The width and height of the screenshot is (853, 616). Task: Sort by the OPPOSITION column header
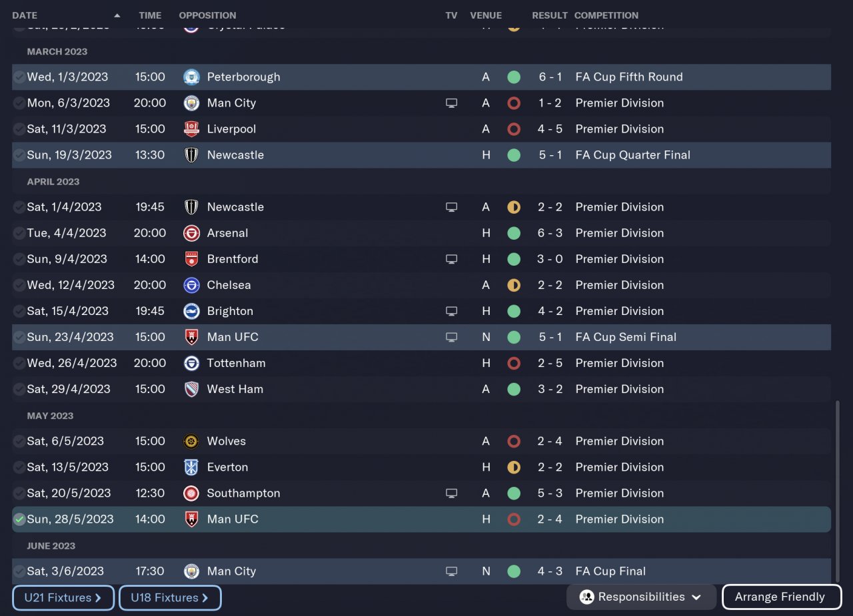tap(207, 15)
